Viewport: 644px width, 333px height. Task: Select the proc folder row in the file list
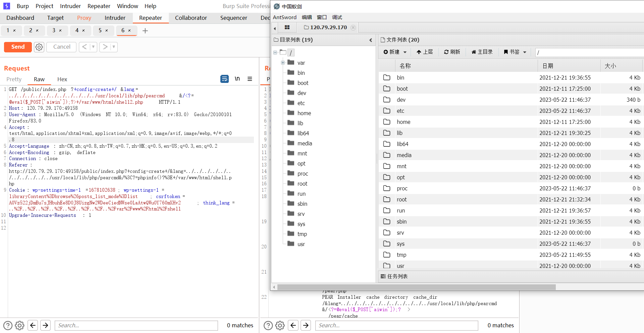511,188
